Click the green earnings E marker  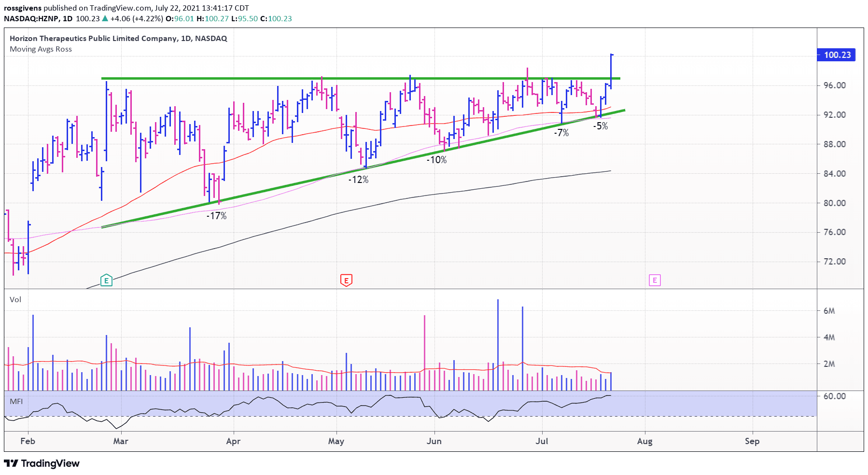(x=106, y=280)
